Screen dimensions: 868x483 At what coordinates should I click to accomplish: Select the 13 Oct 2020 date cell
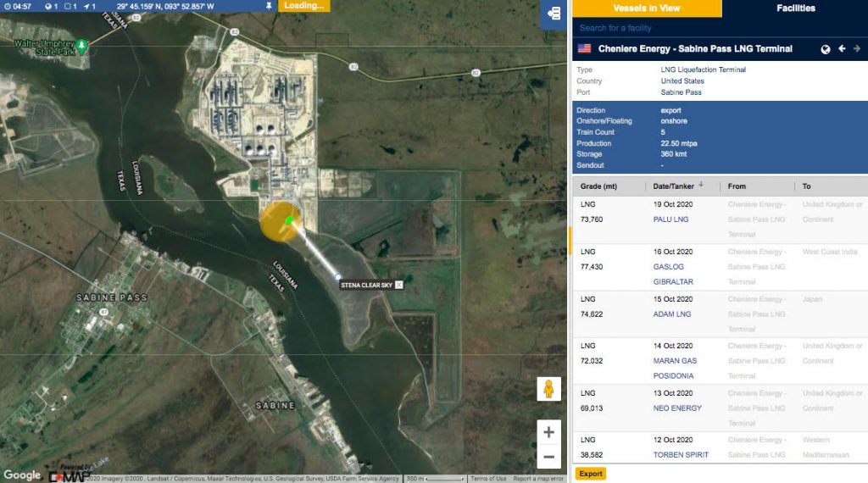pyautogui.click(x=672, y=393)
